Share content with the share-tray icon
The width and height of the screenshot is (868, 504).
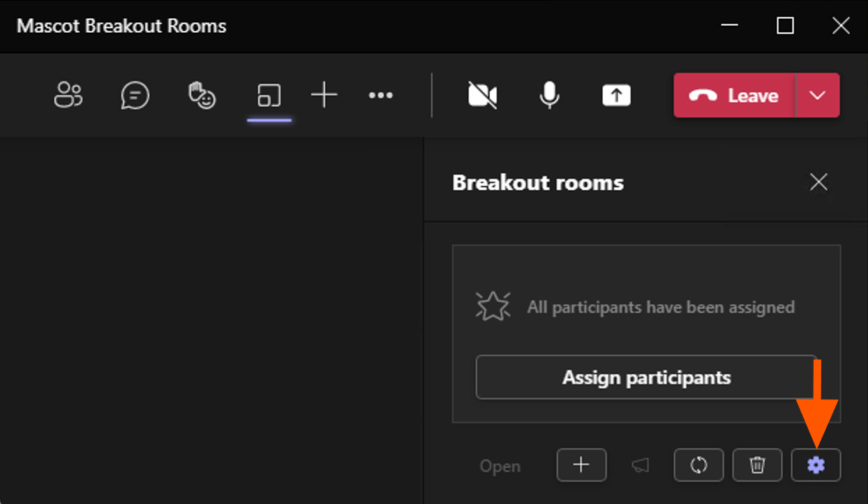click(616, 95)
